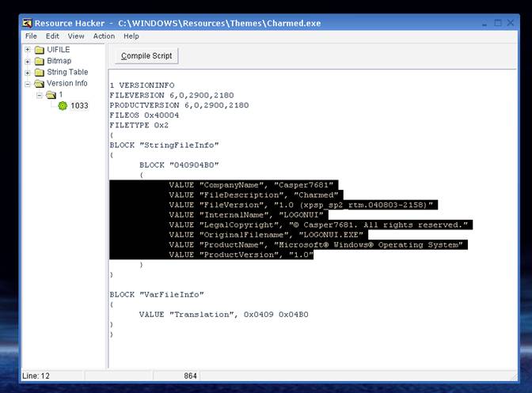532x393 pixels.
Task: Click the BLOCK "040904B0" line
Action: coord(179,165)
